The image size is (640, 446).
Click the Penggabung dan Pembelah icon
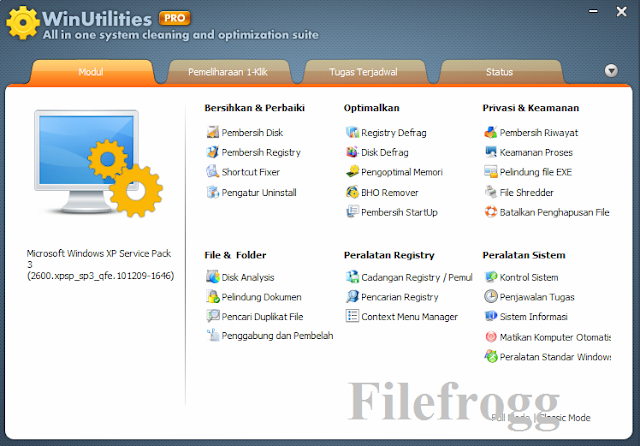213,335
